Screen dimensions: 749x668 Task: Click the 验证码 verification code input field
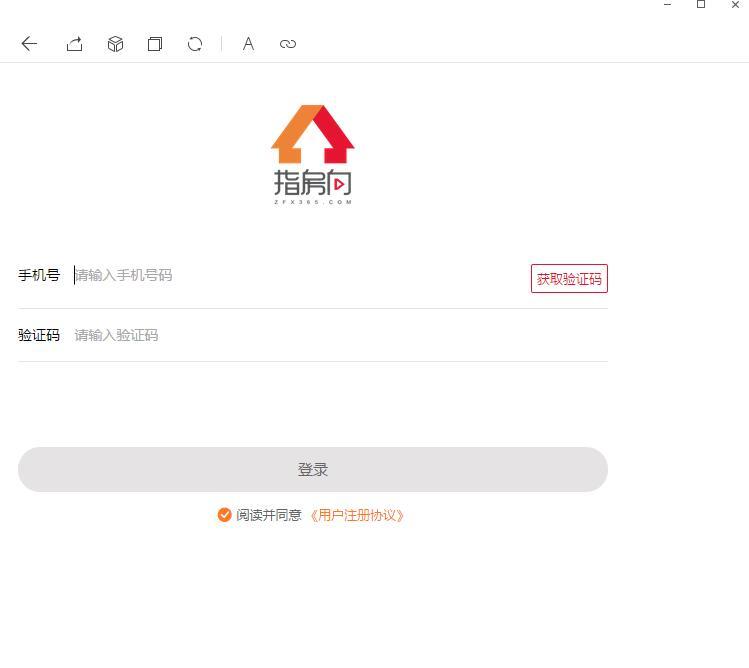coord(340,335)
